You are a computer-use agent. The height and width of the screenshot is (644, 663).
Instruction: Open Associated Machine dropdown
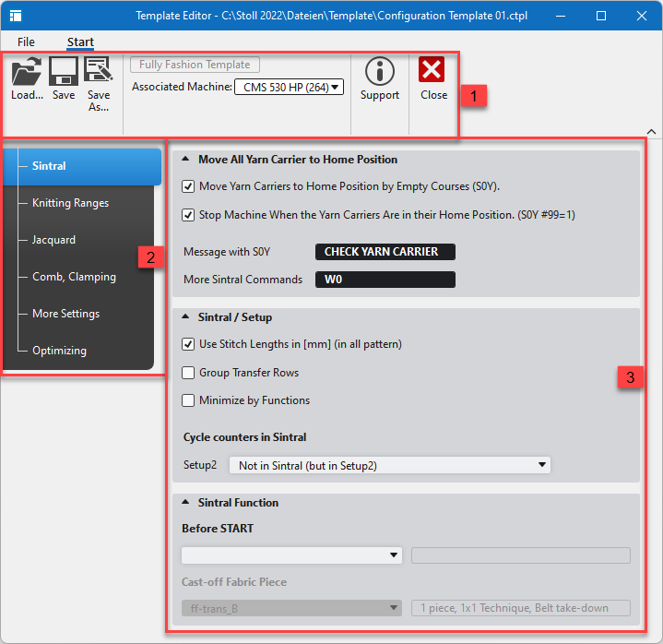point(289,88)
